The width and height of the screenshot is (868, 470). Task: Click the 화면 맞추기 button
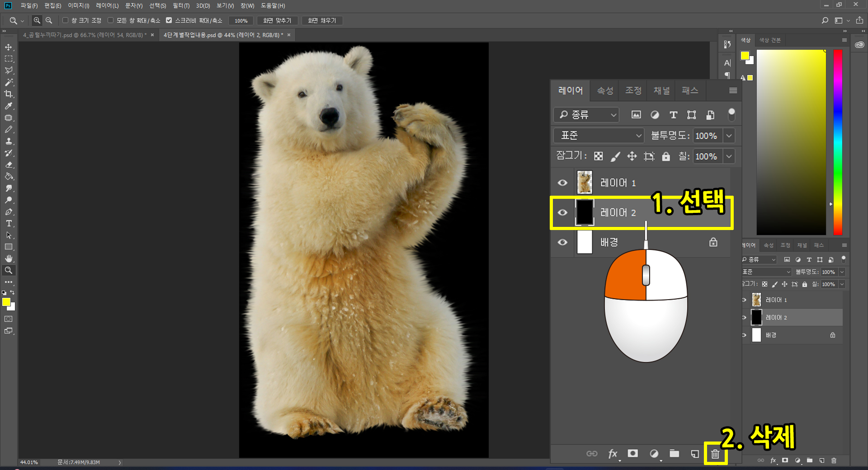point(277,20)
